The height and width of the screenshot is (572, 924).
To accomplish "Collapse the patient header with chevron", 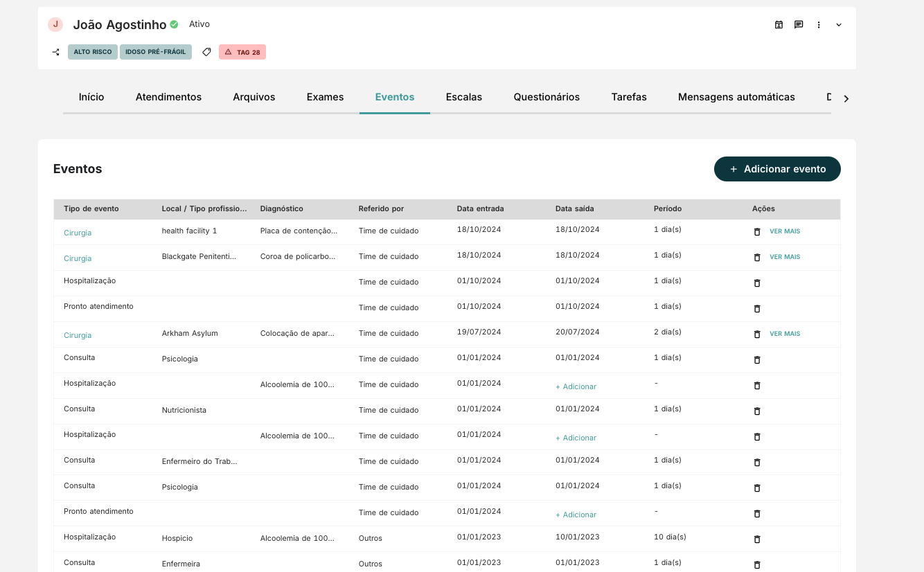I will (x=839, y=25).
